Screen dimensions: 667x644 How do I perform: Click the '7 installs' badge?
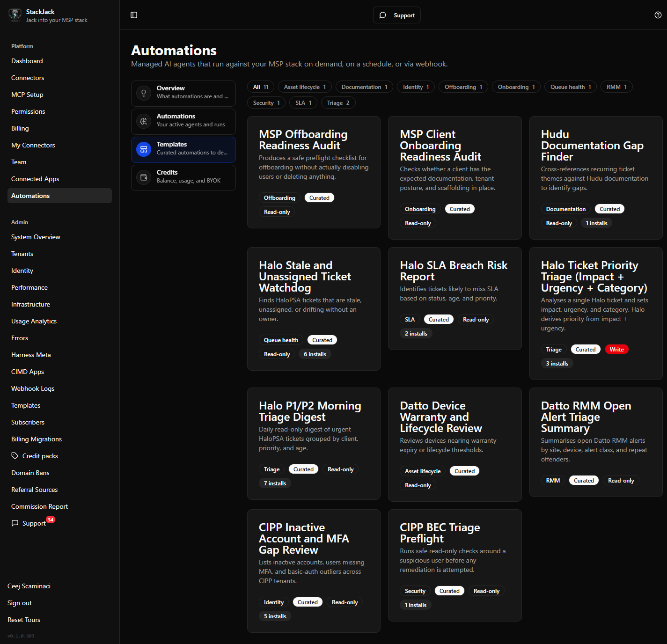pyautogui.click(x=275, y=483)
